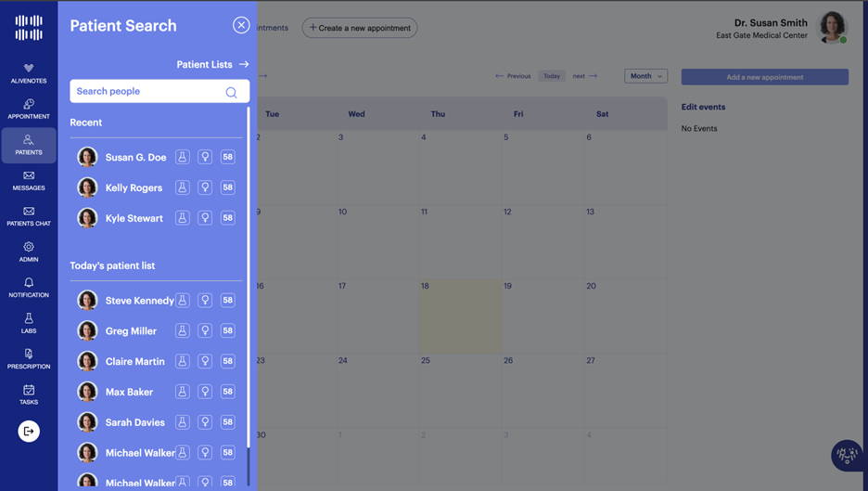This screenshot has height=491, width=868.
Task: Select Admin in the sidebar
Action: 29,252
